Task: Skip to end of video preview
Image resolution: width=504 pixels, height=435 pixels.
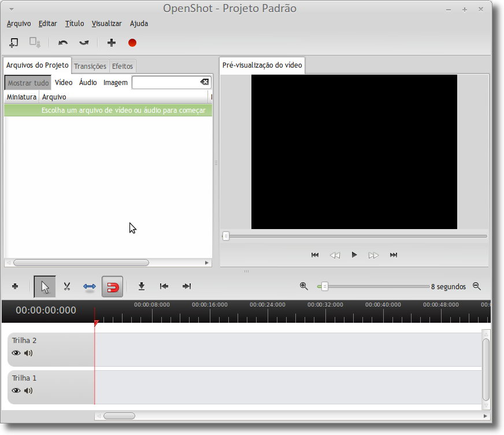Action: tap(394, 255)
